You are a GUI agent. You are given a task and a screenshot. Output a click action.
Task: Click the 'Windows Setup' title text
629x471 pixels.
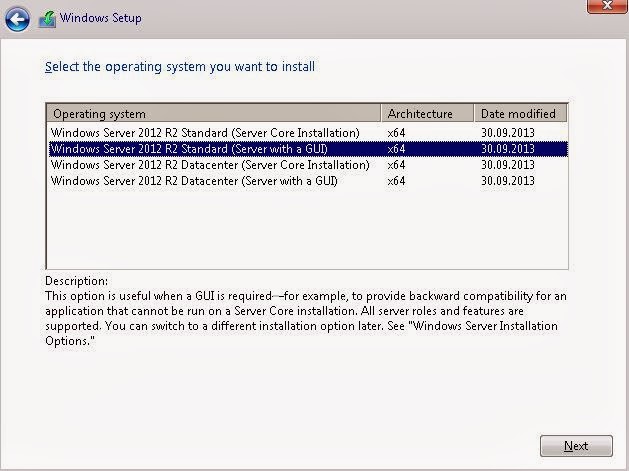(100, 18)
